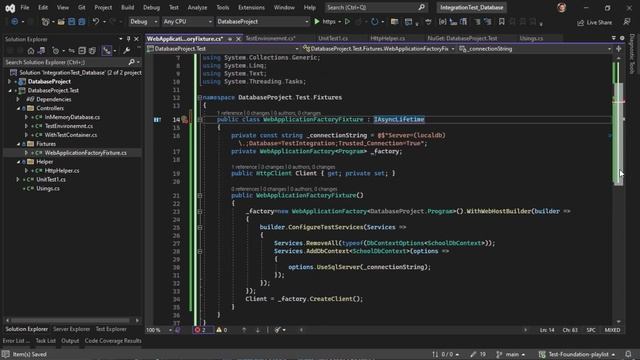Toggle Show All Files in Solution Explorer
This screenshot has height=360, width=640.
92,51
